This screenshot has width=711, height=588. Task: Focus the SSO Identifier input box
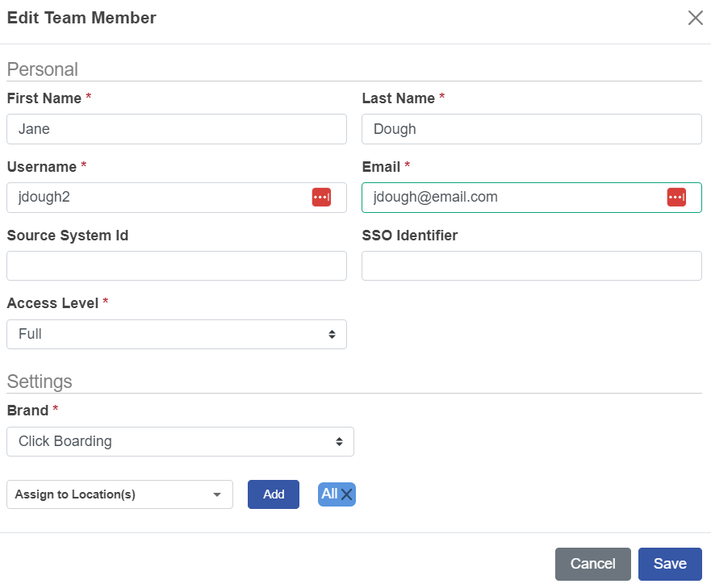pyautogui.click(x=531, y=265)
